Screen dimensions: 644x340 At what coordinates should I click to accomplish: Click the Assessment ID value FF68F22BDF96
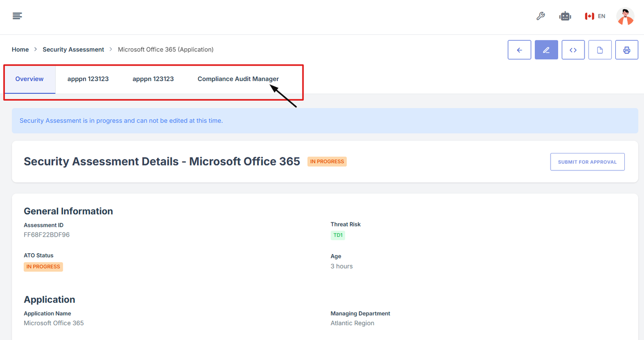[x=47, y=235]
